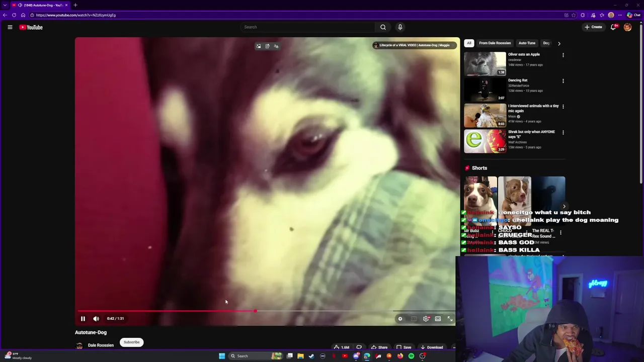Viewport: 644px width, 362px height.
Task: Open Steam from taskbar
Action: [x=311, y=356]
